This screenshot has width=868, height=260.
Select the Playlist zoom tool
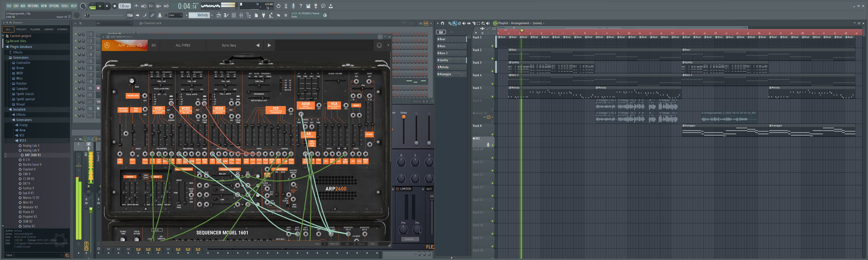483,23
